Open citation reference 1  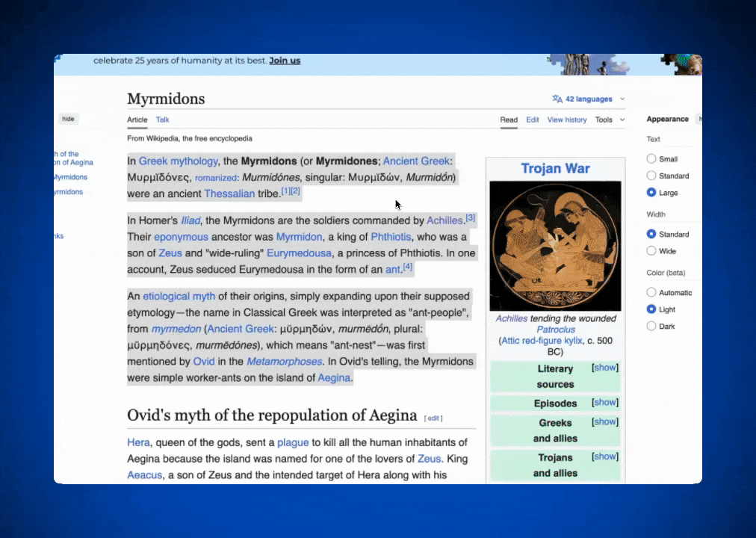285,191
